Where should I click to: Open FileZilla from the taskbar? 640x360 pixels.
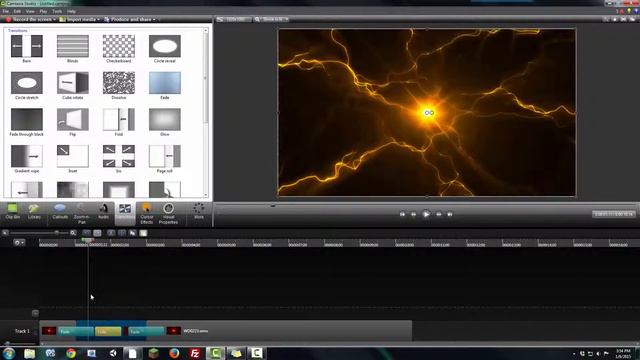point(195,353)
